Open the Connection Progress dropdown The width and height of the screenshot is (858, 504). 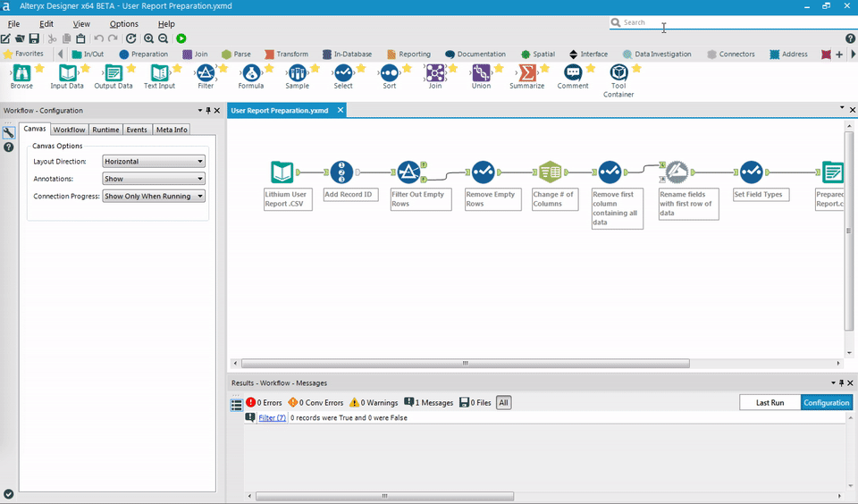pyautogui.click(x=154, y=196)
